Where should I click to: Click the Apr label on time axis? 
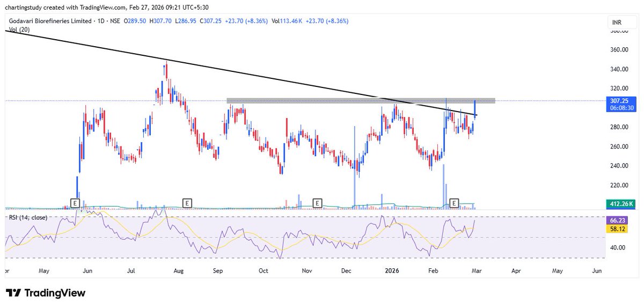tap(516, 272)
